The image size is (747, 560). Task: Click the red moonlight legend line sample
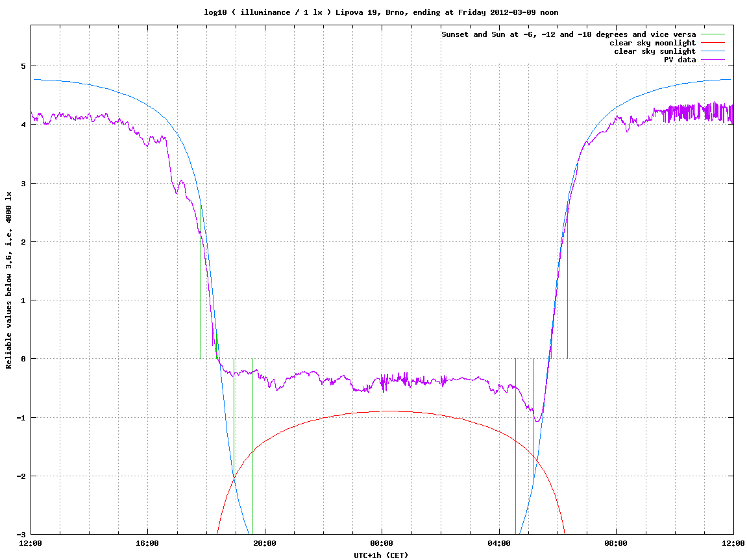tap(713, 43)
